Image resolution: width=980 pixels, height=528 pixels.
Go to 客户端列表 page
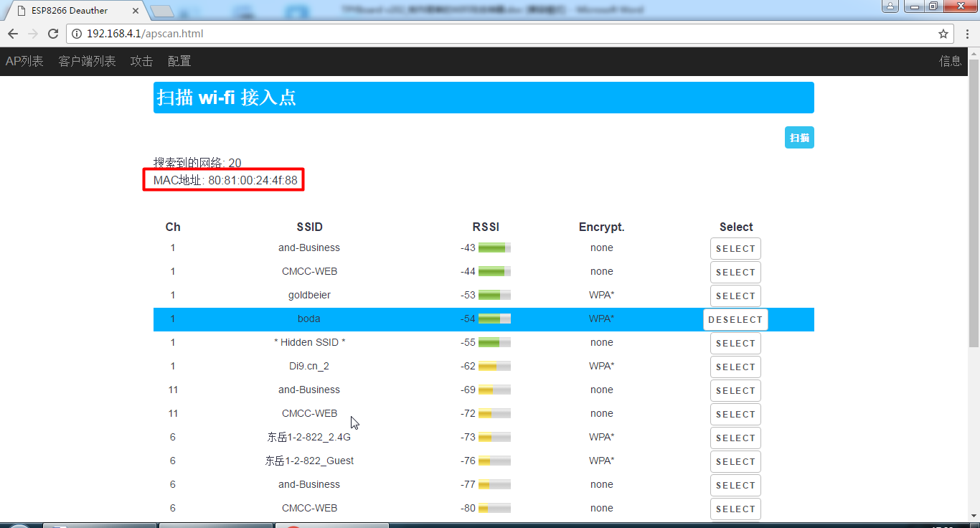[x=87, y=62]
